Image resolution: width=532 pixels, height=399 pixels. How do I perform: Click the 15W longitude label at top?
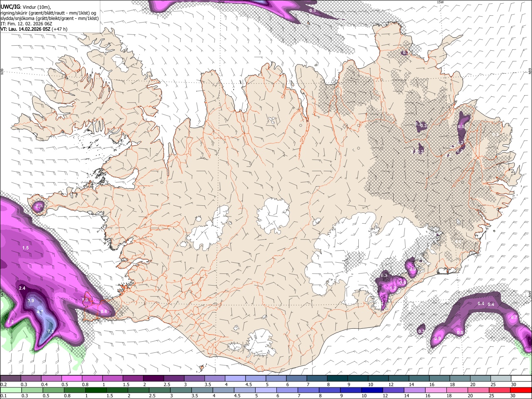click(440, 2)
